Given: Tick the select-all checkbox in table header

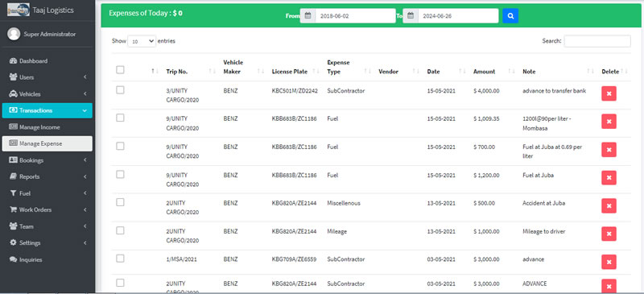Looking at the screenshot, I should click(120, 70).
